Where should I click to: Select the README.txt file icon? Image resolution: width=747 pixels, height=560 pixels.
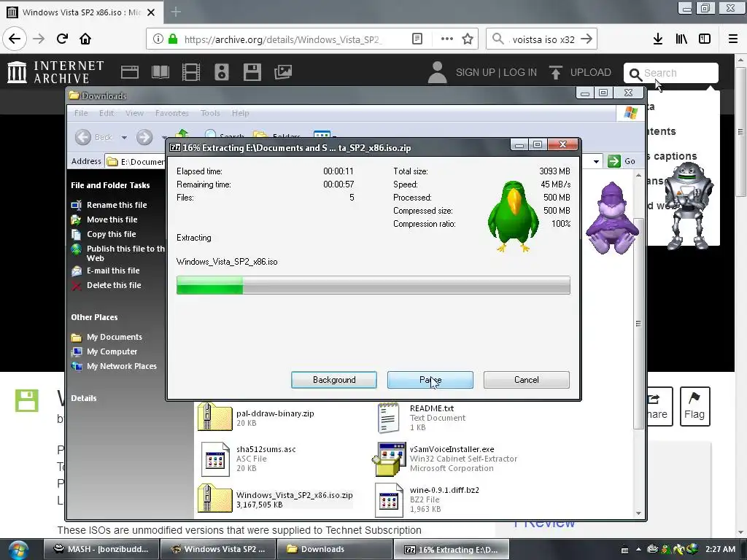388,418
